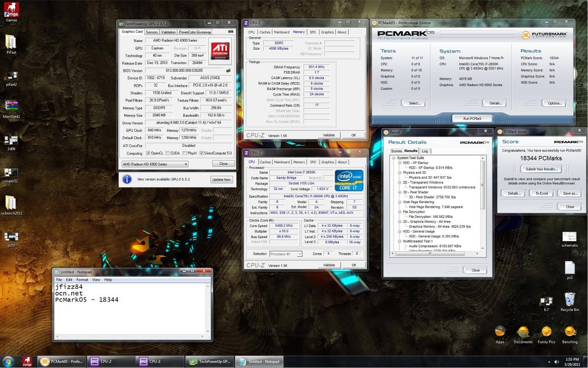Open the ucbench2011 folder icon
Viewport: 588px width, 368px height.
tap(11, 205)
